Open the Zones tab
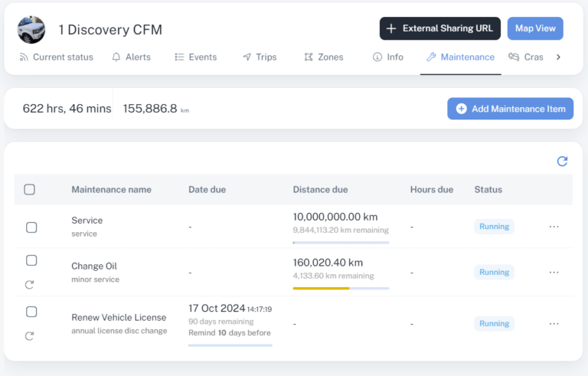The width and height of the screenshot is (588, 376). pyautogui.click(x=323, y=57)
